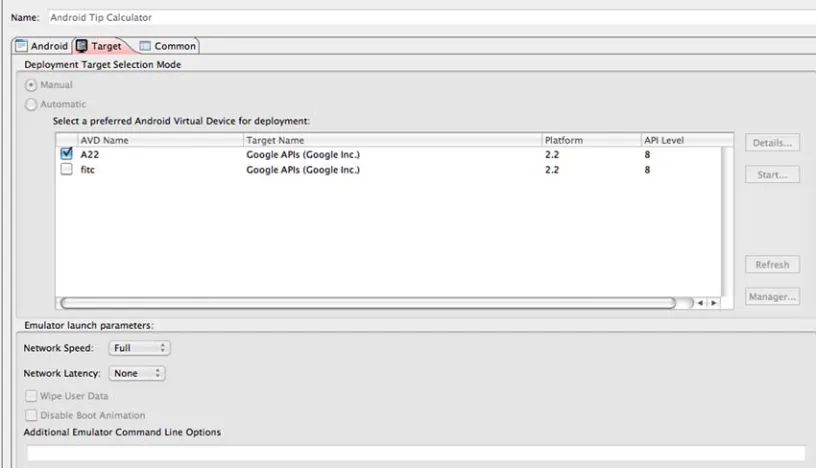Tick Disable Boot Animation checkbox
The width and height of the screenshot is (818, 472).
pyautogui.click(x=31, y=415)
